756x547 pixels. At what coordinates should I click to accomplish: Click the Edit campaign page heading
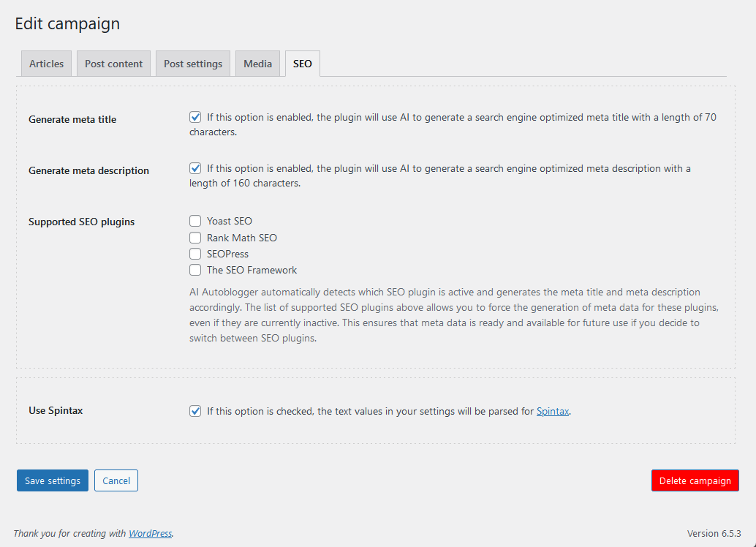coord(67,23)
